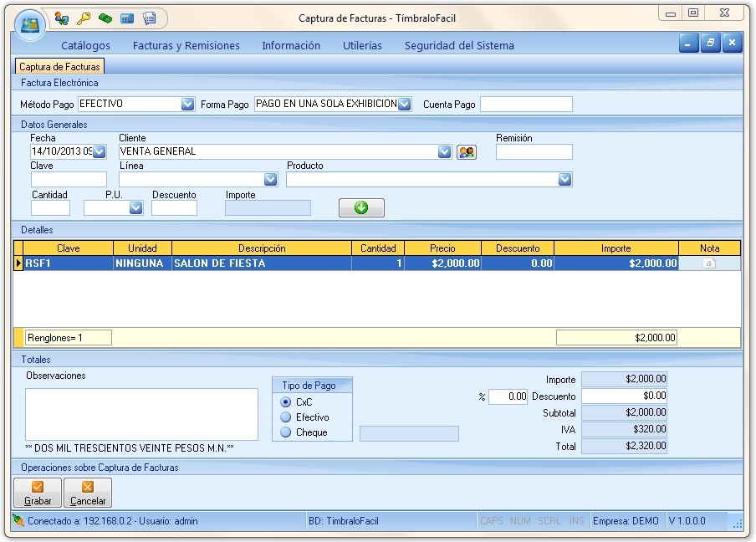Viewport: 756px width, 542px height.
Task: Select the CxC payment type
Action: pyautogui.click(x=286, y=402)
